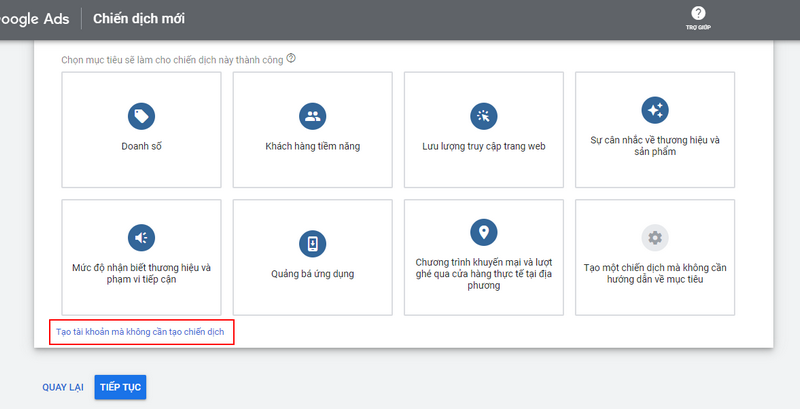Click the gray gear icon for no-goal campaign

pos(655,237)
